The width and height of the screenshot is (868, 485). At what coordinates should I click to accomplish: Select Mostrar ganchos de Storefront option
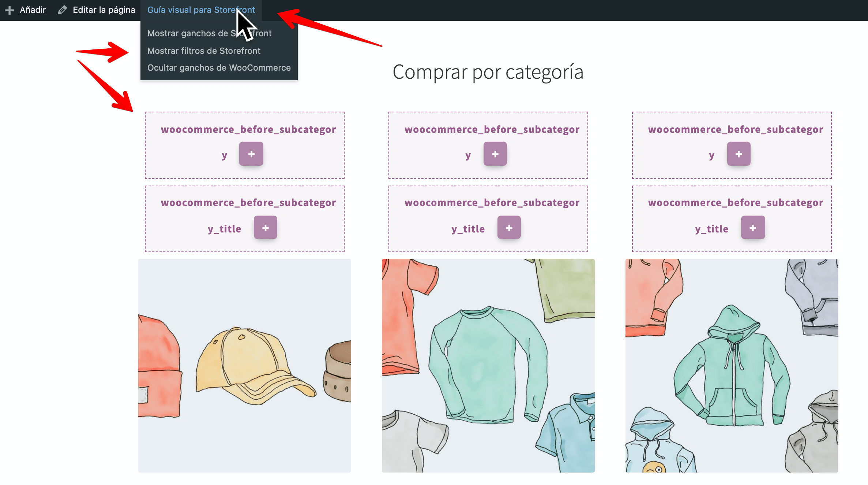[209, 33]
